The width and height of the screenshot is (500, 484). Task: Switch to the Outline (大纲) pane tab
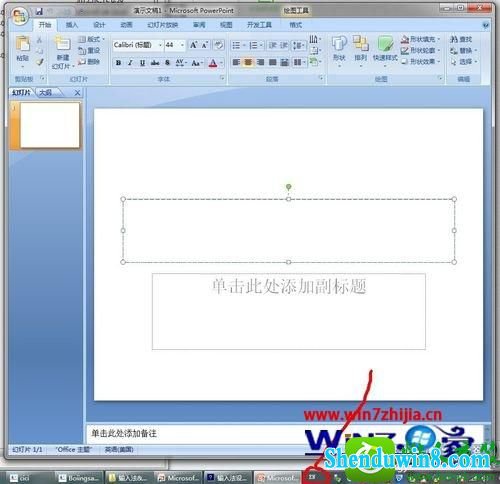(47, 93)
